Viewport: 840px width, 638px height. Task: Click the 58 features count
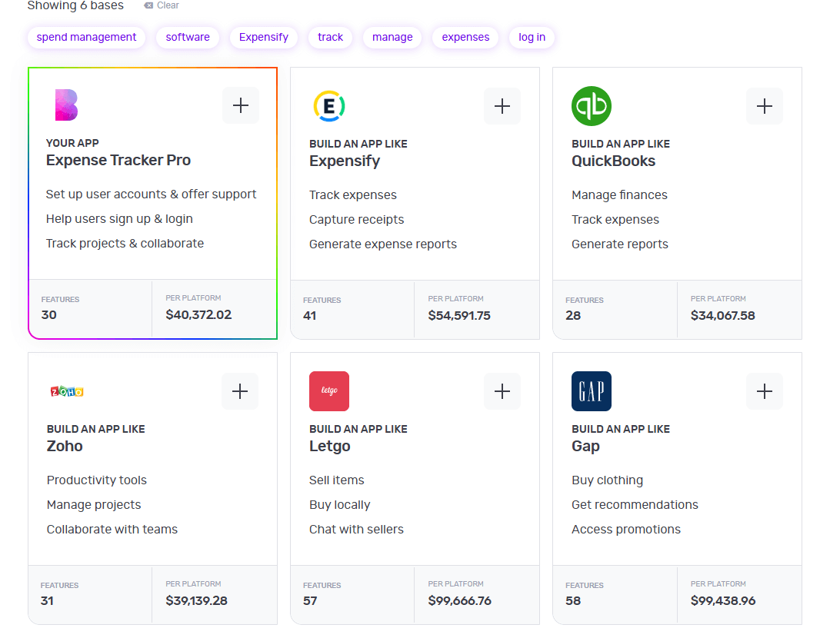click(x=573, y=601)
